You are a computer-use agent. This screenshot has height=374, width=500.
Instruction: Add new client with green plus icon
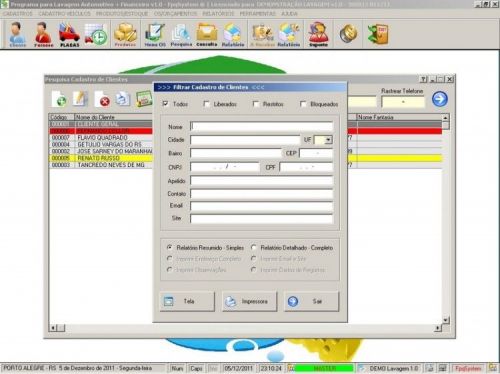(59, 99)
